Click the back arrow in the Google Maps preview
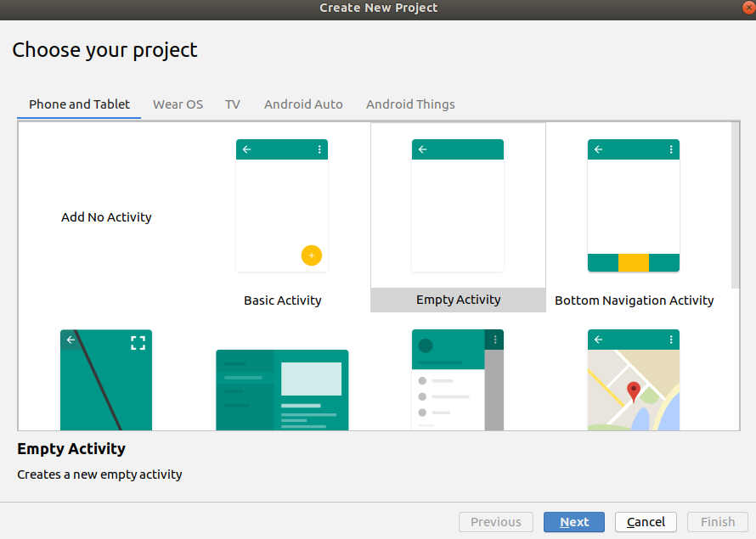 (x=598, y=339)
